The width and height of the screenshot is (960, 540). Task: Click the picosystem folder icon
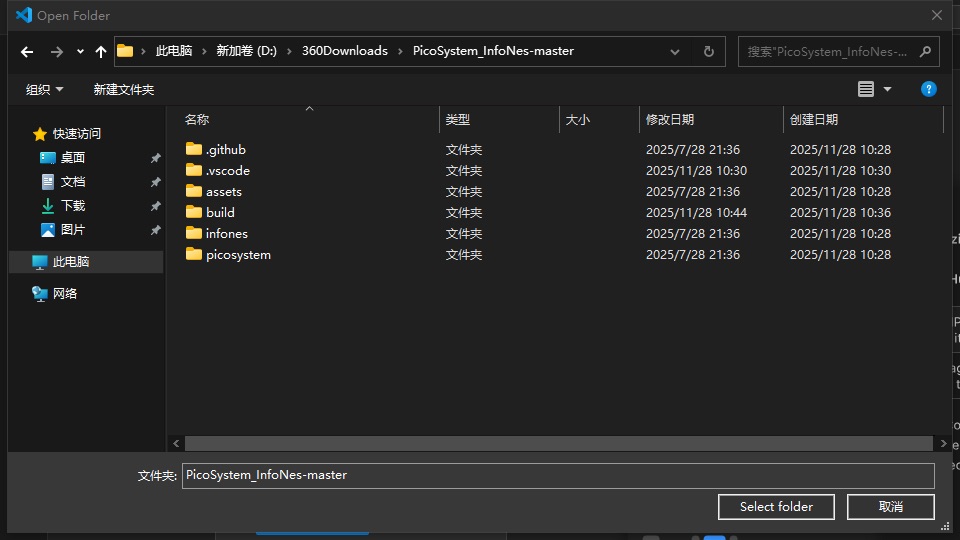(193, 254)
